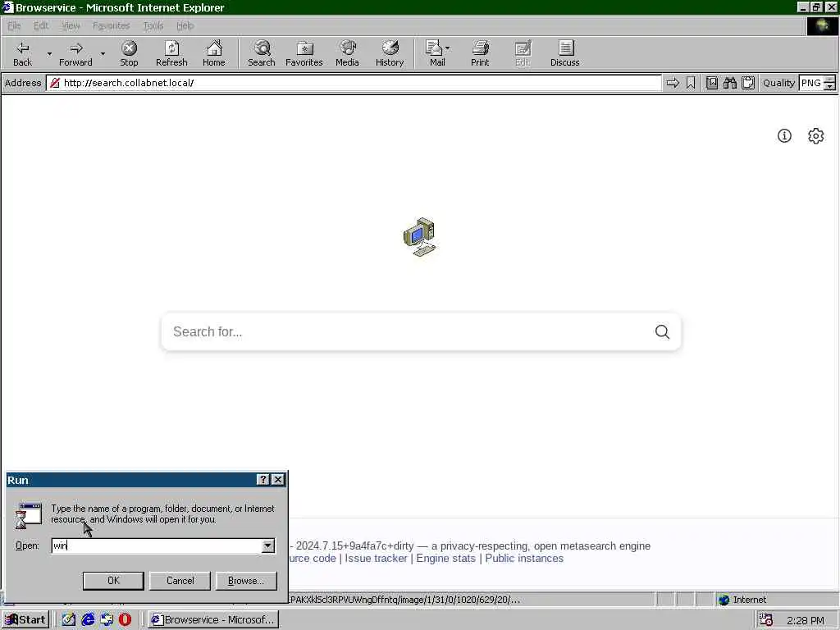Click the computer logo image on page

click(419, 237)
